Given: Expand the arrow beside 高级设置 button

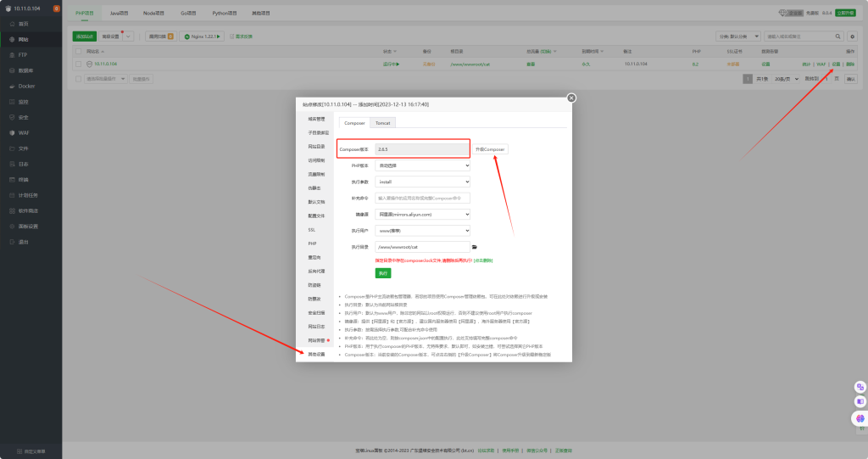Looking at the screenshot, I should tap(128, 36).
